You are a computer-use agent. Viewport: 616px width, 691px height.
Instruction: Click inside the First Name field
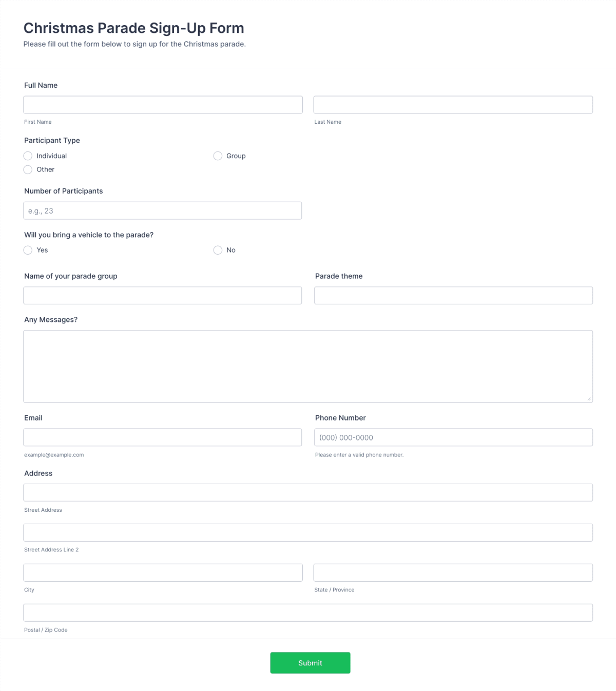pyautogui.click(x=163, y=104)
